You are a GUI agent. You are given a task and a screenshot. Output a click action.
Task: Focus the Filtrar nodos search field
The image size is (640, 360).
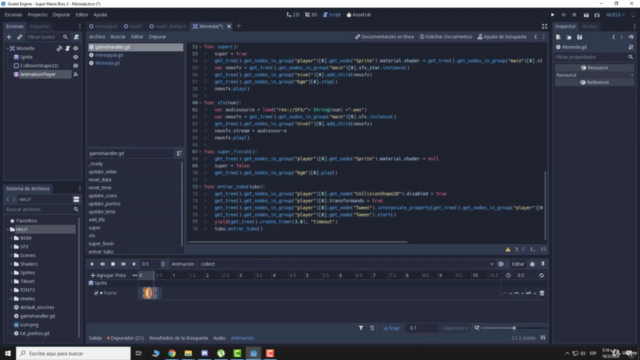pyautogui.click(x=47, y=37)
